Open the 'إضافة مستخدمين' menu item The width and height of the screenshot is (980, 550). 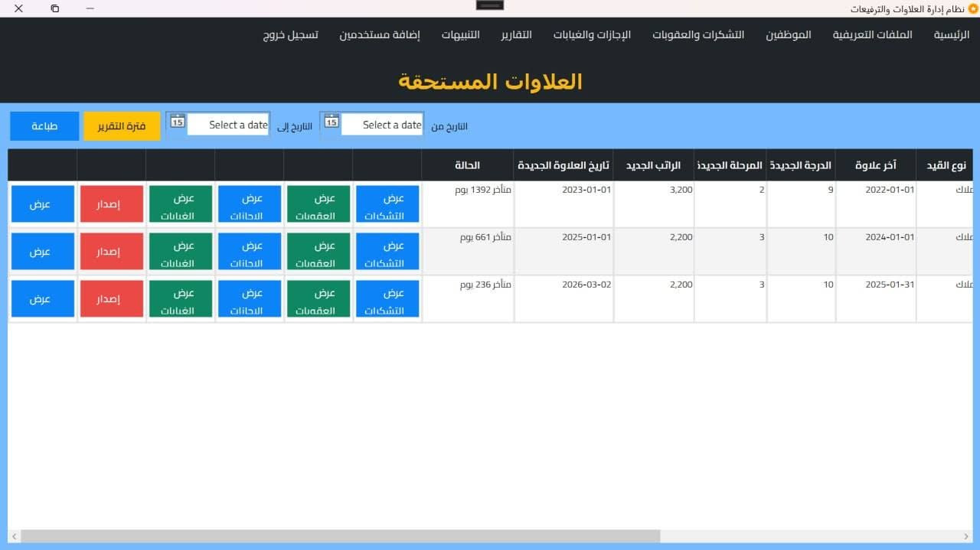[x=380, y=35]
